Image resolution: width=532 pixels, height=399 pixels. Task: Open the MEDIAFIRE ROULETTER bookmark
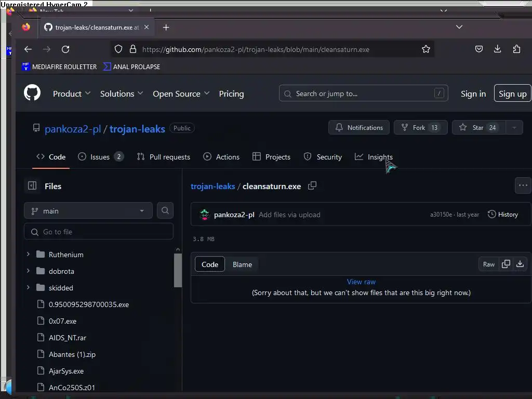(59, 66)
